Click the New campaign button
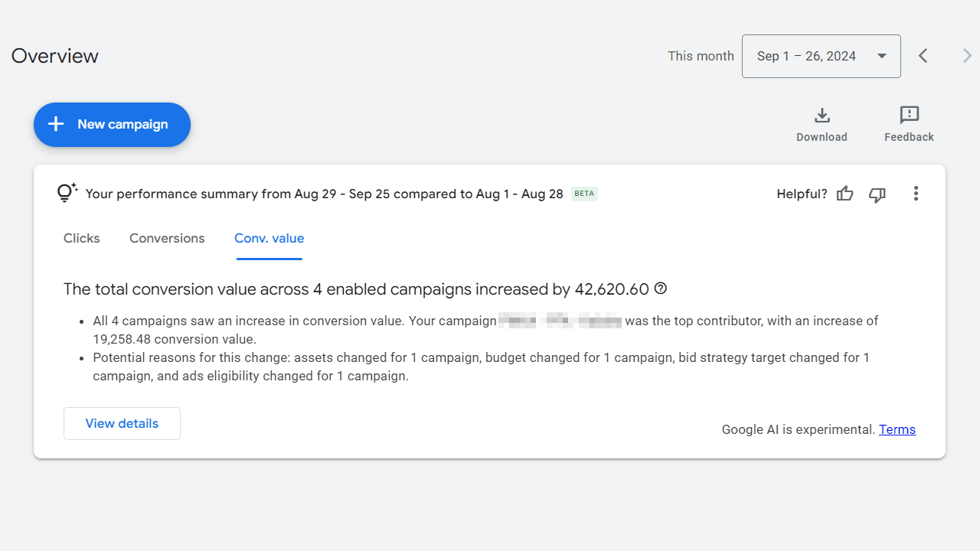The width and height of the screenshot is (980, 551). [x=112, y=124]
